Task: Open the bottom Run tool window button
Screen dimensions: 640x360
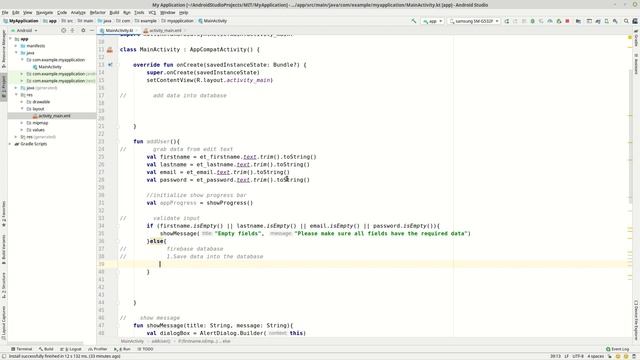Action: pyautogui.click(x=122, y=349)
